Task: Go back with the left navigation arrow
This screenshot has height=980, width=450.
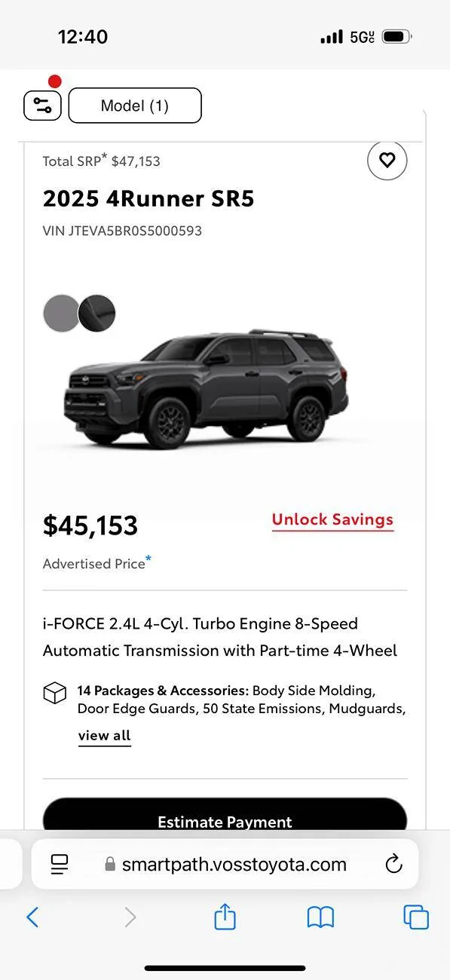Action: [x=32, y=917]
